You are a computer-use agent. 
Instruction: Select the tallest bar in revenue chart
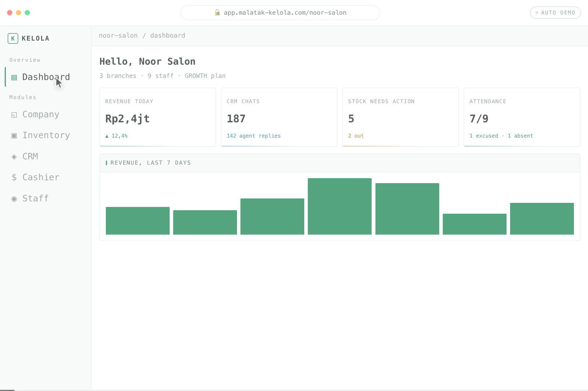click(x=340, y=206)
